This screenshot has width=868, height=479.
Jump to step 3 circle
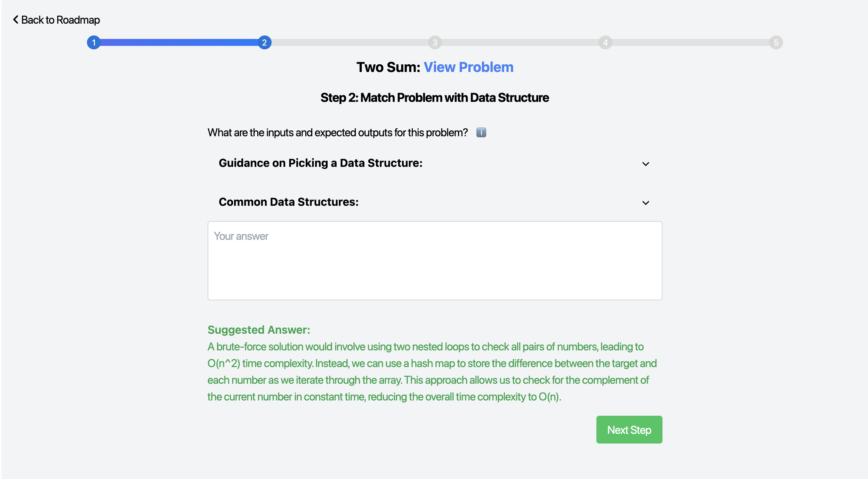(435, 42)
